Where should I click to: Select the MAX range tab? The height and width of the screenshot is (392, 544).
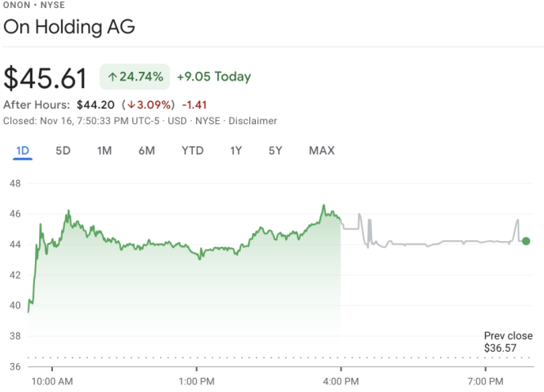(322, 151)
